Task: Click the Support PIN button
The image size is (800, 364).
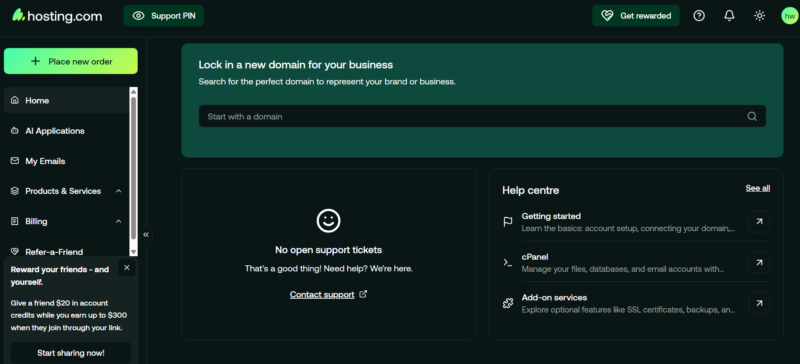Action: (163, 16)
